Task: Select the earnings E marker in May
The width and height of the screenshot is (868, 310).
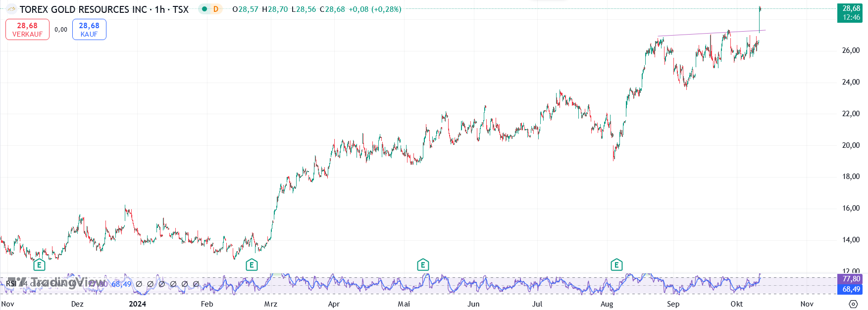Action: point(423,265)
